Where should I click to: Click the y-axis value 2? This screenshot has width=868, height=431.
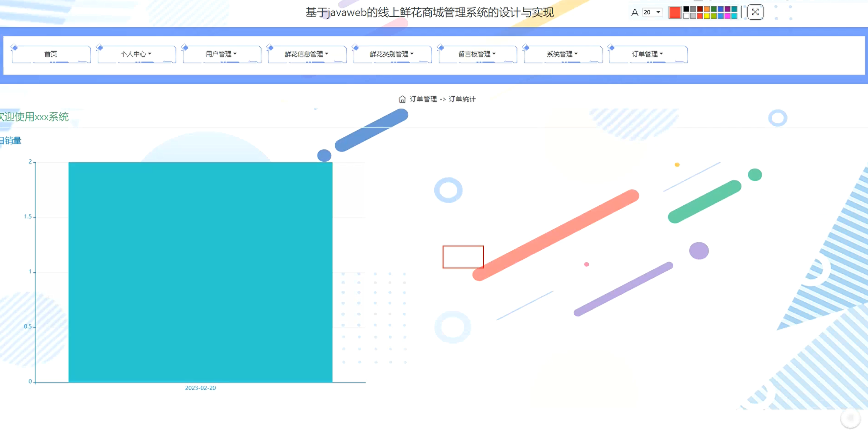30,162
